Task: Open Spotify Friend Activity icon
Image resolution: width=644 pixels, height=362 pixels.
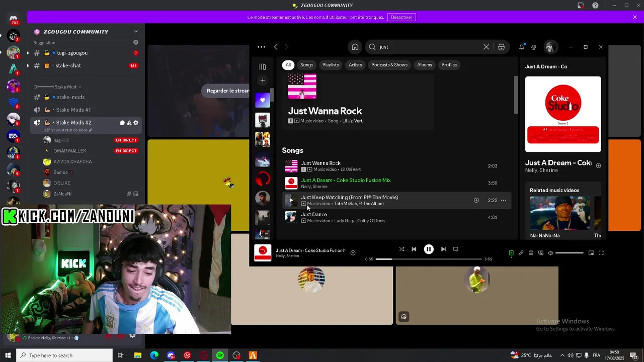Action: tap(534, 47)
